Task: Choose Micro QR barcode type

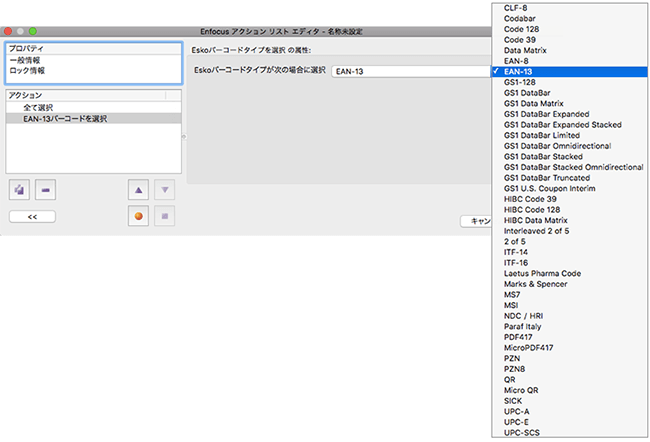Action: 570,390
